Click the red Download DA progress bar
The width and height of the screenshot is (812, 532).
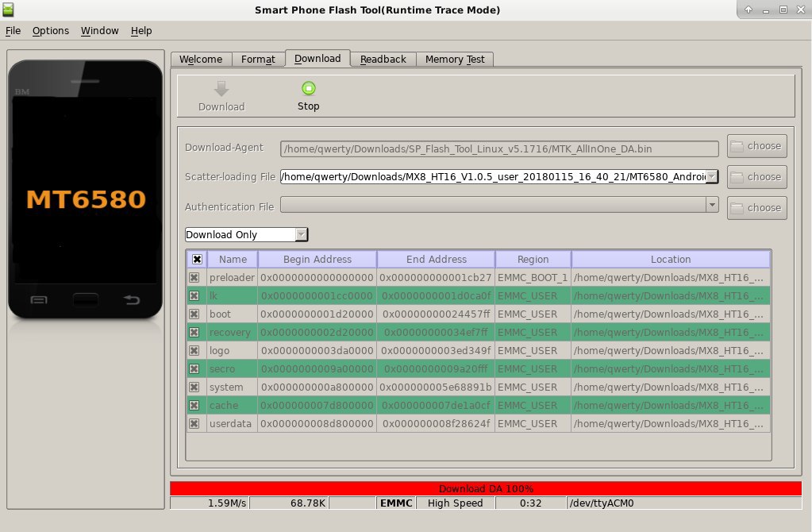486,488
